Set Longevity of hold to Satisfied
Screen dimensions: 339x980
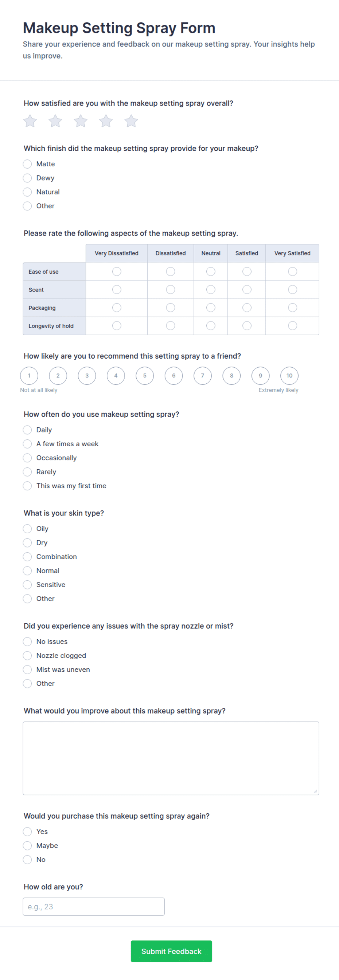pos(247,326)
